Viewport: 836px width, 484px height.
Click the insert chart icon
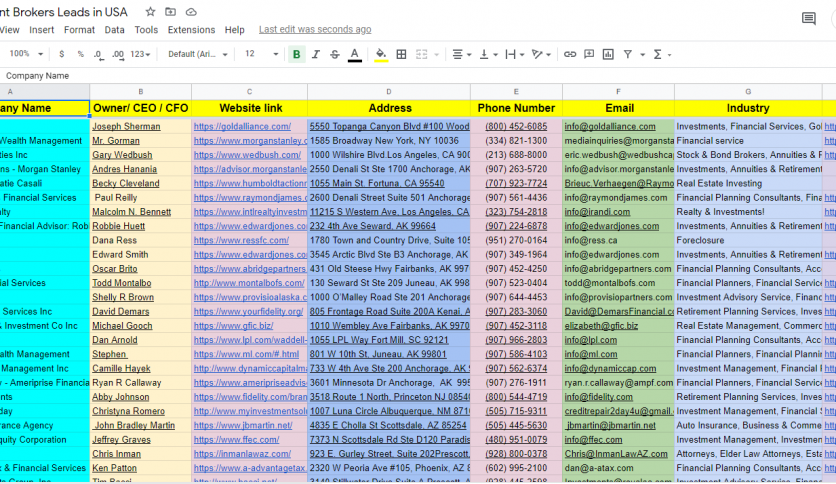608,54
